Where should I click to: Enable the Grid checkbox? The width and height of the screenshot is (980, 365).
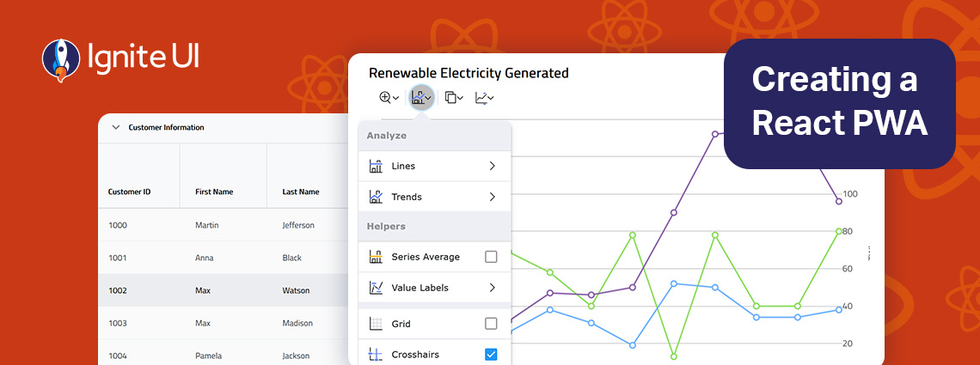coord(491,324)
